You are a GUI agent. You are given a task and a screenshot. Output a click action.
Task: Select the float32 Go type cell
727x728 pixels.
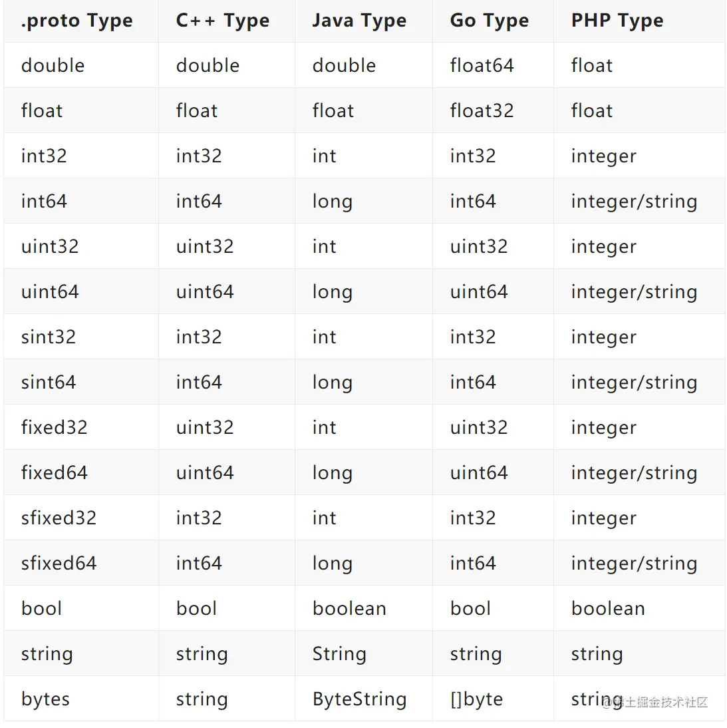coord(482,110)
